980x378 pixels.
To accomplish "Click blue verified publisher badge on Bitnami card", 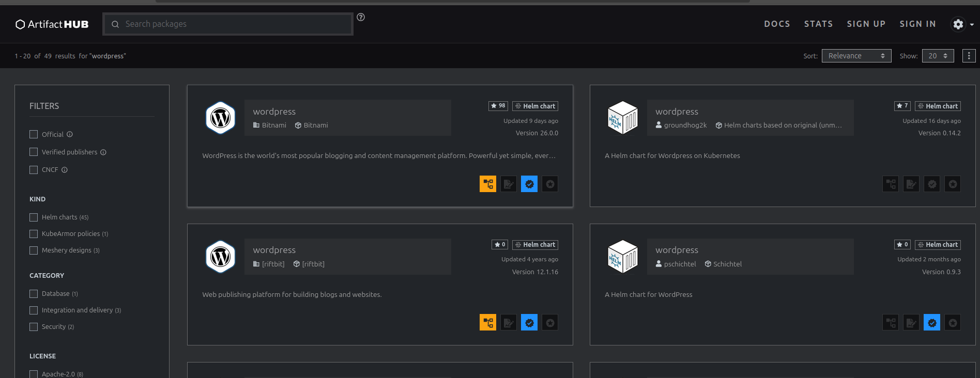I will pyautogui.click(x=529, y=184).
